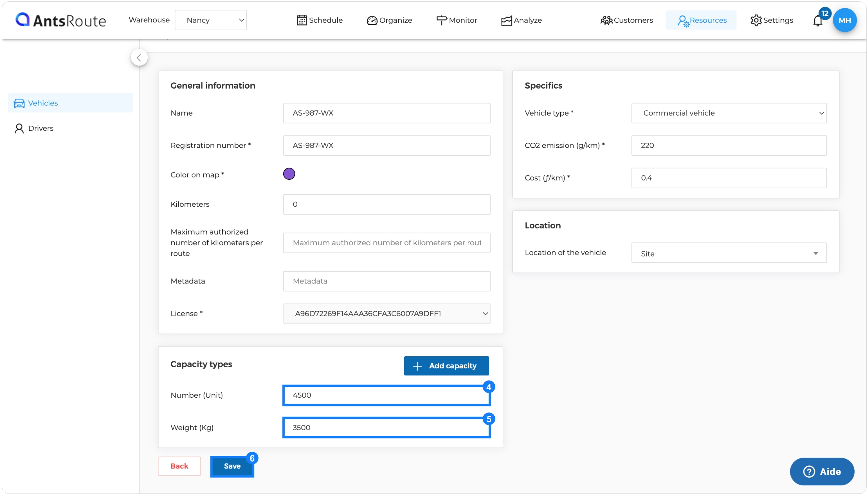Click the Resources person-gear icon
Viewport: 868px width, 495px height.
click(683, 21)
